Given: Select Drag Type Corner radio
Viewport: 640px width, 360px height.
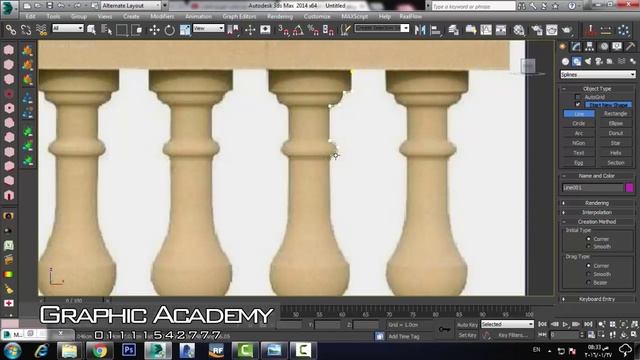Looking at the screenshot, I should click(x=588, y=266).
